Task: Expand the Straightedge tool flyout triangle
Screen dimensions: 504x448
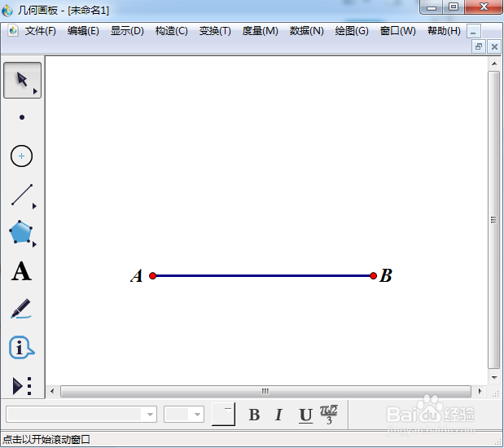Action: (34, 206)
